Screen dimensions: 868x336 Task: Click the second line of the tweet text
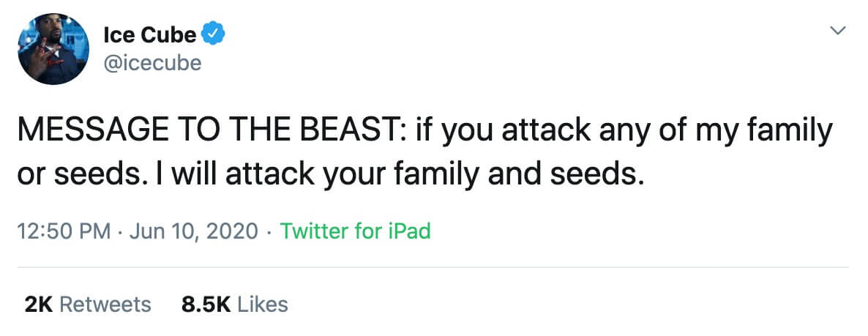[331, 176]
